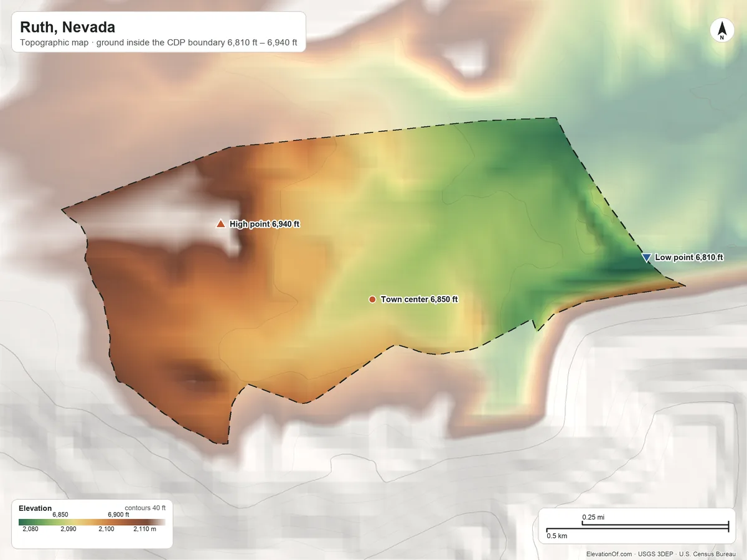Image resolution: width=747 pixels, height=560 pixels.
Task: Click the '0.5 km' scale label
Action: point(557,536)
